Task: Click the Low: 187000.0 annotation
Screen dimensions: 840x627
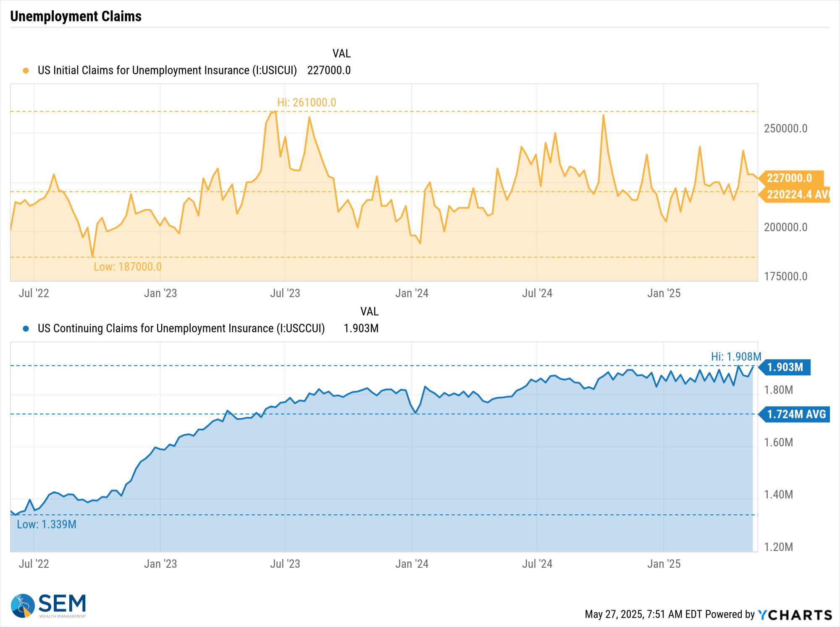Action: 128,267
